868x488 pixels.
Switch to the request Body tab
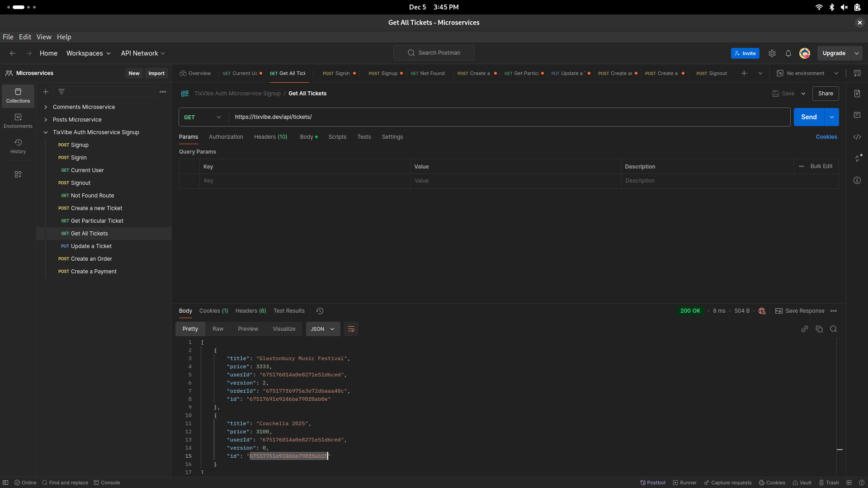coord(309,137)
